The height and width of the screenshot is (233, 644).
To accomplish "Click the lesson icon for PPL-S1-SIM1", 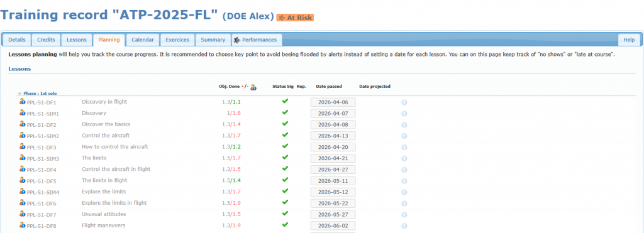I will [x=22, y=113].
